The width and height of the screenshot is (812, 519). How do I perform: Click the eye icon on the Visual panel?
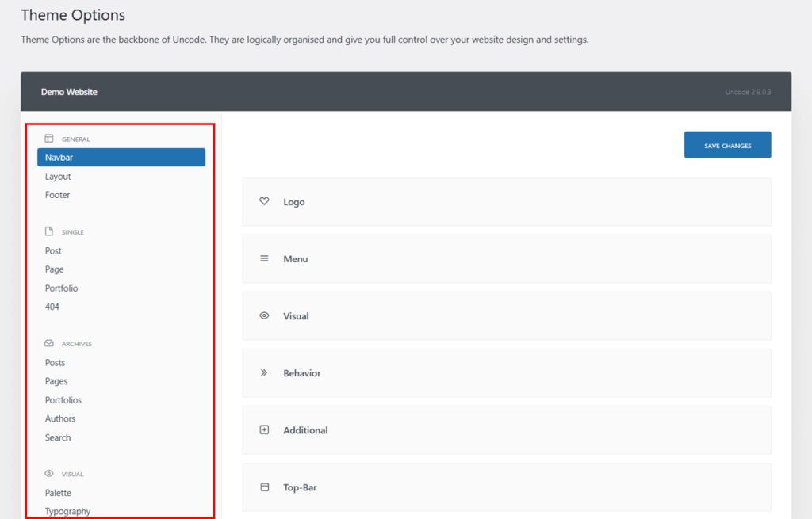click(x=264, y=315)
